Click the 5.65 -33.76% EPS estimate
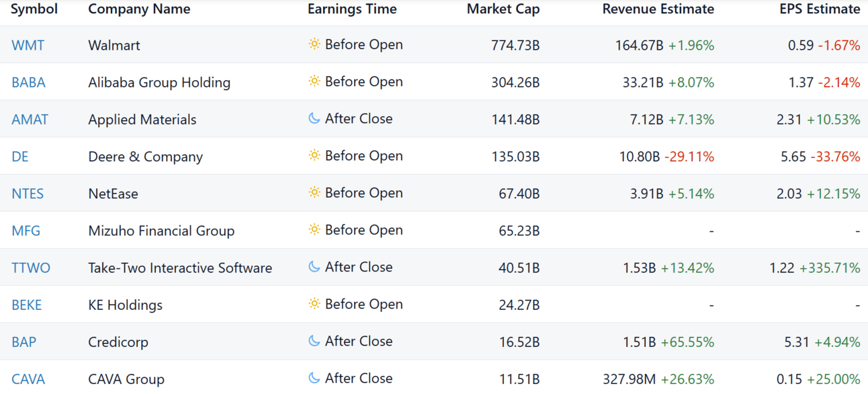Image resolution: width=868 pixels, height=394 pixels. (x=820, y=156)
